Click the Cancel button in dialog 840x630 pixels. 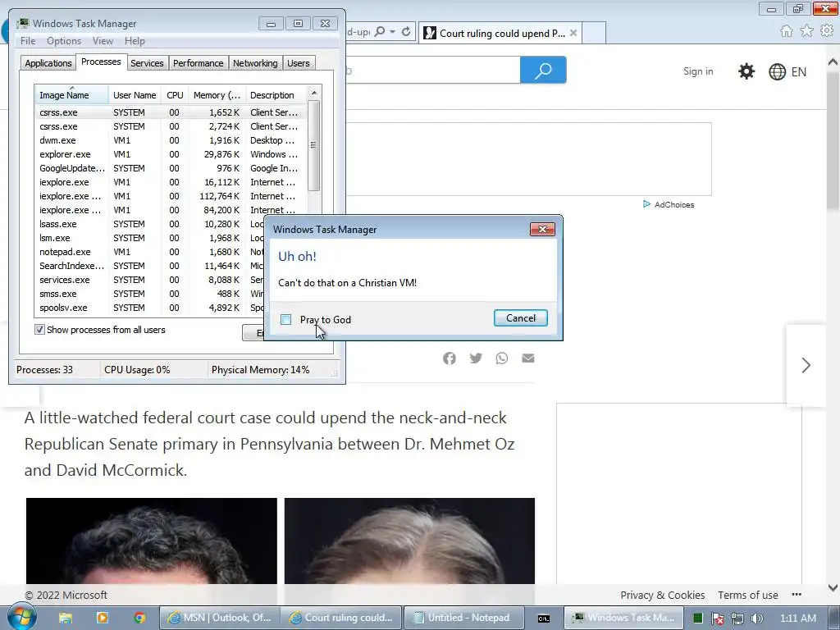(x=520, y=318)
